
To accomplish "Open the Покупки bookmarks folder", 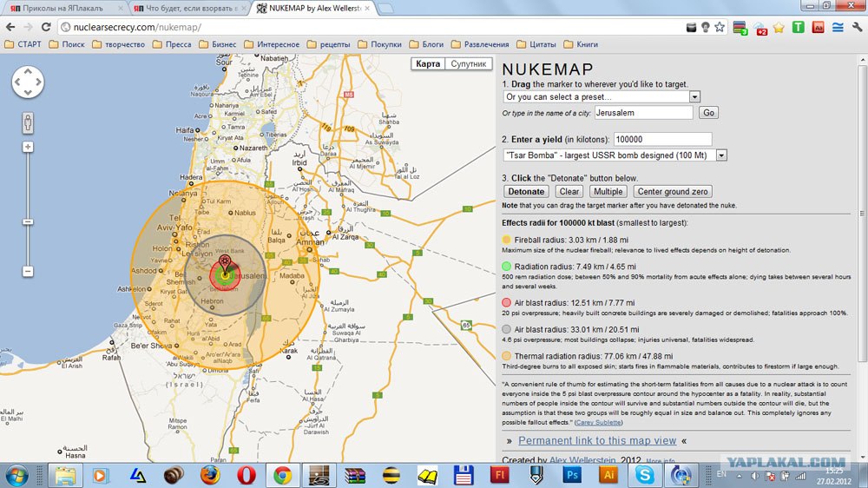I will pyautogui.click(x=380, y=44).
